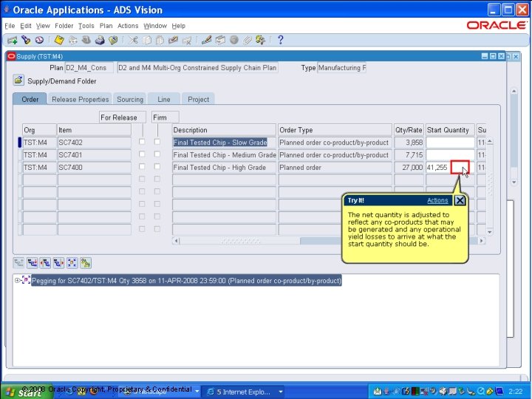Expand the Pegging for SC7402 tree node

(17, 280)
